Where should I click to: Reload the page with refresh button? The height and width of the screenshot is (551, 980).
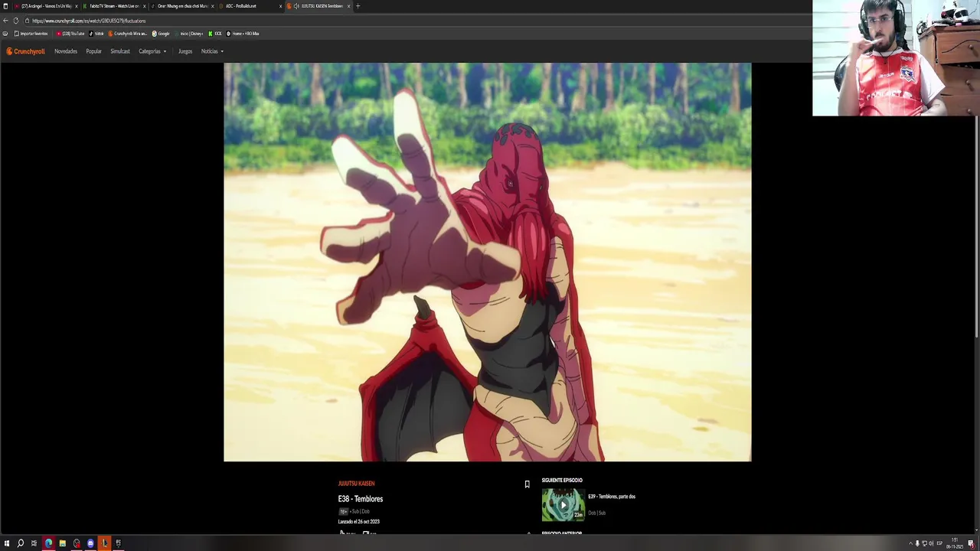16,21
